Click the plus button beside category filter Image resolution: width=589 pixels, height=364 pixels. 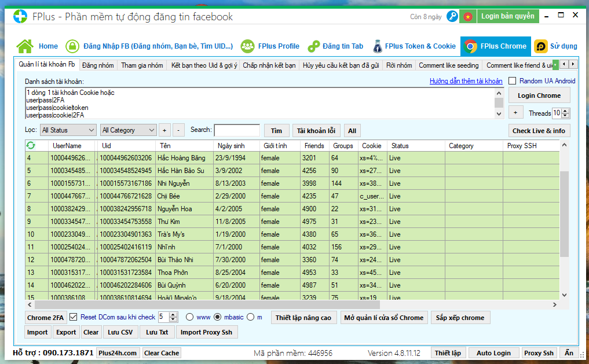pyautogui.click(x=164, y=130)
